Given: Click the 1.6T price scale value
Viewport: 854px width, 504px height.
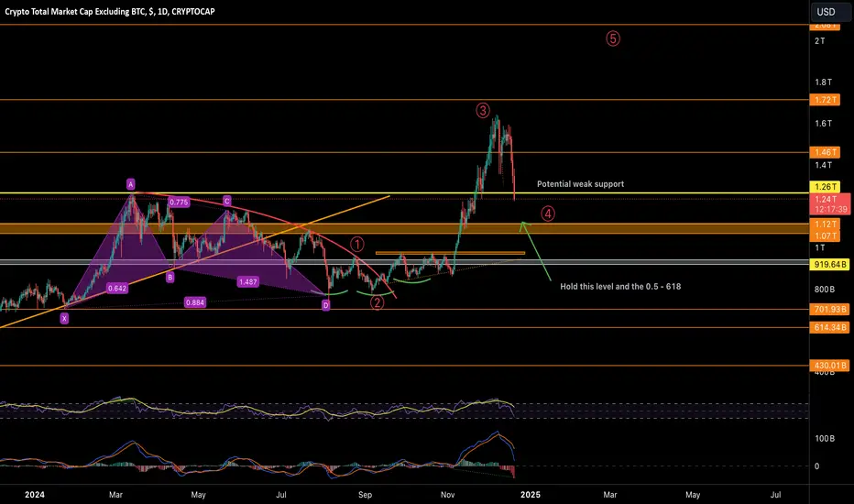Looking at the screenshot, I should click(x=823, y=124).
